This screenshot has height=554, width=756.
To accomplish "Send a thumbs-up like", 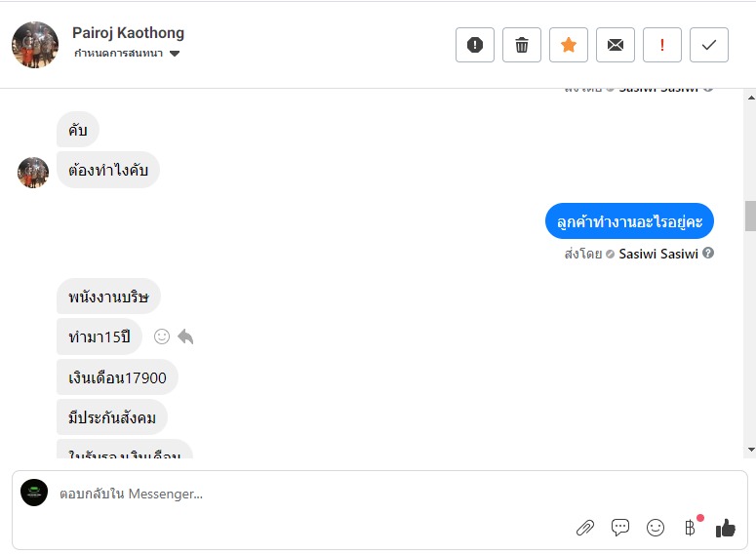I will (725, 528).
